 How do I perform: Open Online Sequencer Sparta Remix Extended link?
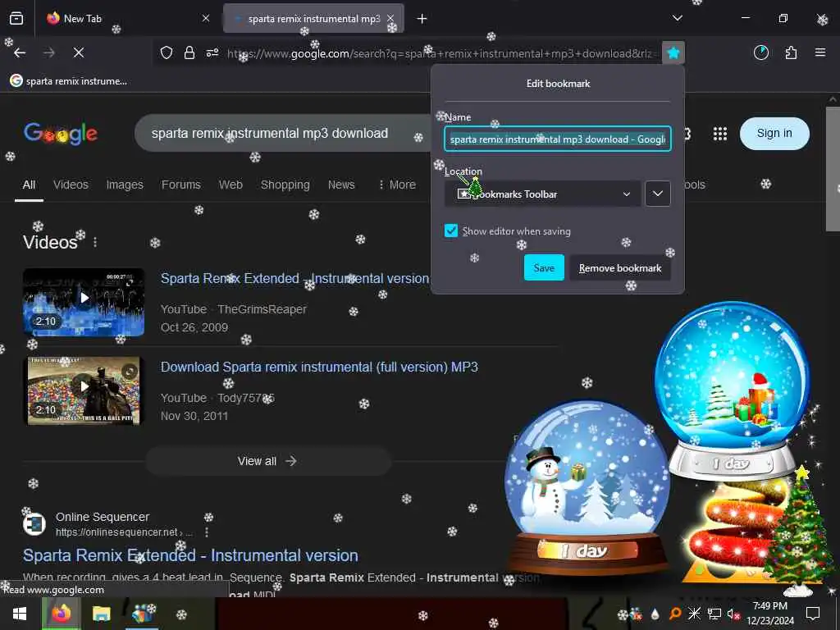coord(190,555)
